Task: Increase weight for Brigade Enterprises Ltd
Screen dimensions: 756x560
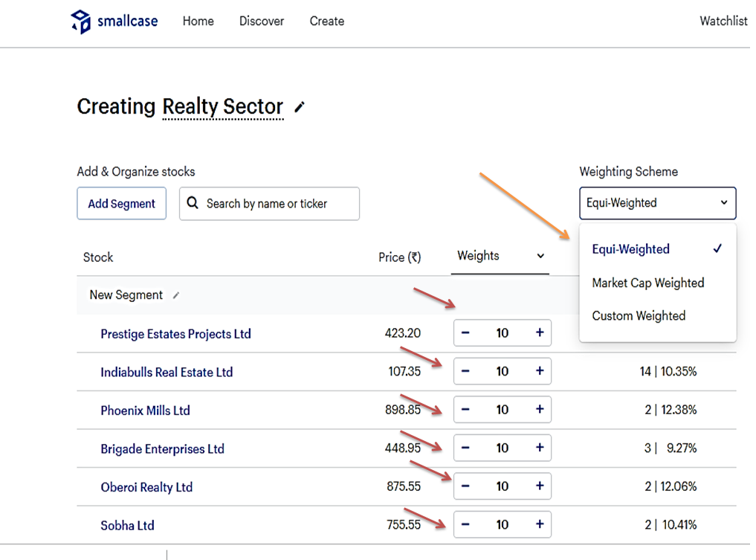Action: [x=540, y=448]
